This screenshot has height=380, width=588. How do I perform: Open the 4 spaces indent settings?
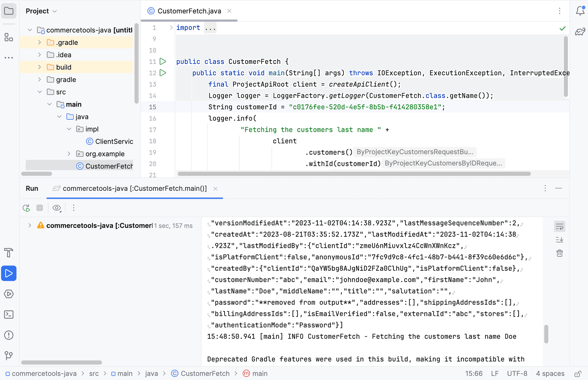550,374
